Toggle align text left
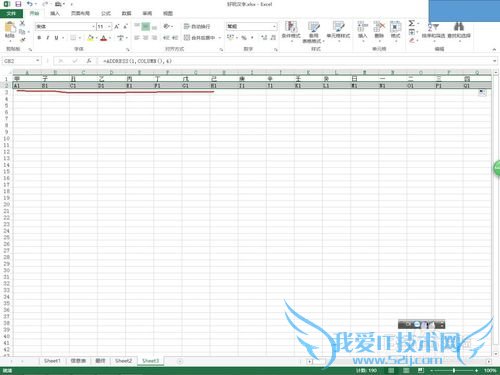This screenshot has height=375, width=500. pyautogui.click(x=137, y=38)
